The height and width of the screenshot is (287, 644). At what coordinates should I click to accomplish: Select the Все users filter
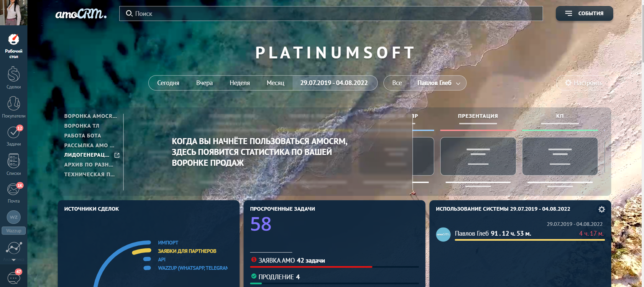pyautogui.click(x=397, y=83)
